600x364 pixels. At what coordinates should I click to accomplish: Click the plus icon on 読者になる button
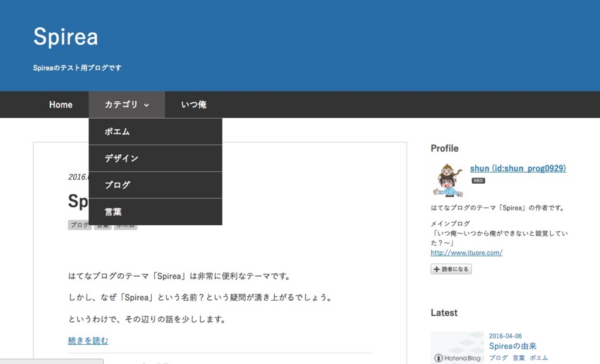point(436,269)
